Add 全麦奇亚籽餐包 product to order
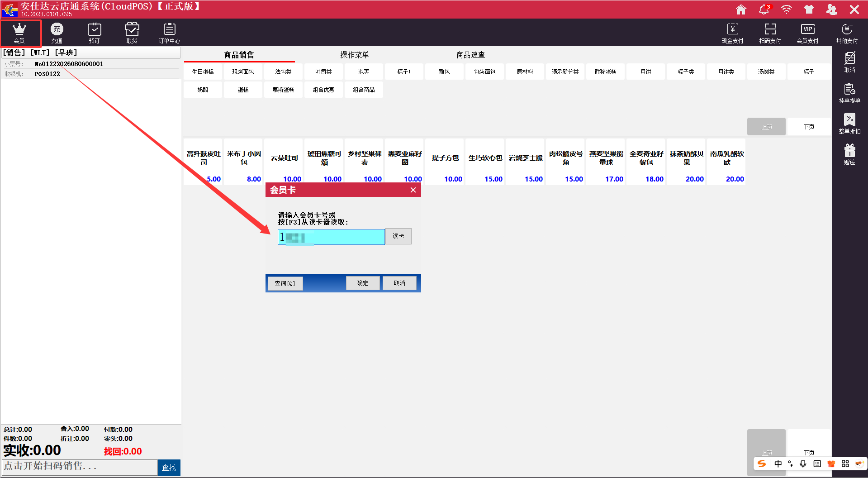 pos(646,162)
